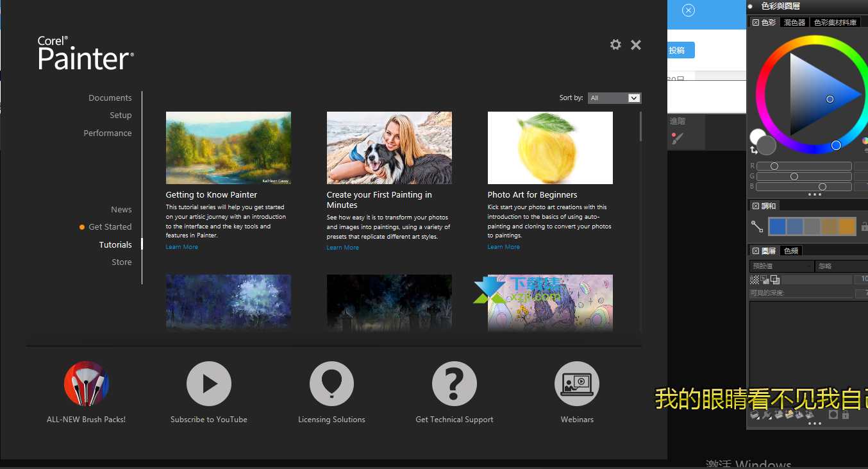Open the ALL-NEW Brush Packs icon
This screenshot has width=868, height=469.
[x=87, y=384]
